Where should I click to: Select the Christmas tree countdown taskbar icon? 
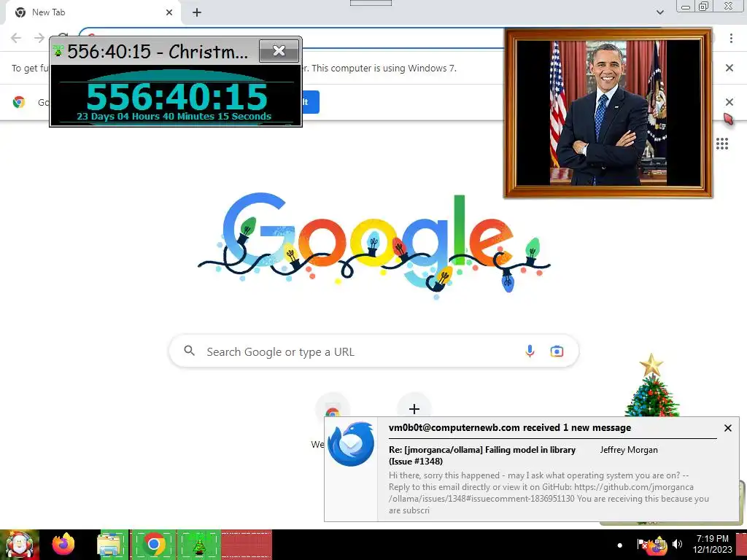click(199, 544)
